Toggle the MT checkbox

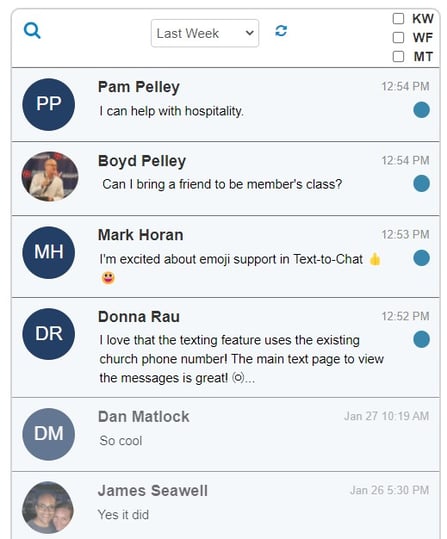pos(398,56)
